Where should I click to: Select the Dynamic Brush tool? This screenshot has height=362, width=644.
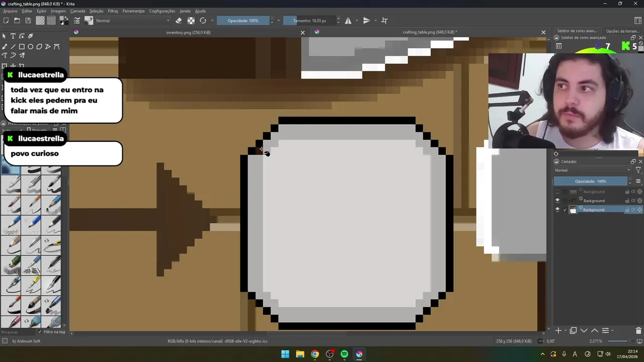tap(13, 55)
